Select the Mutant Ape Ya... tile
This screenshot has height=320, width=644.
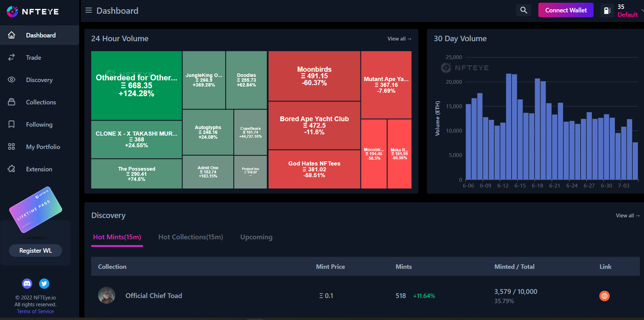386,85
